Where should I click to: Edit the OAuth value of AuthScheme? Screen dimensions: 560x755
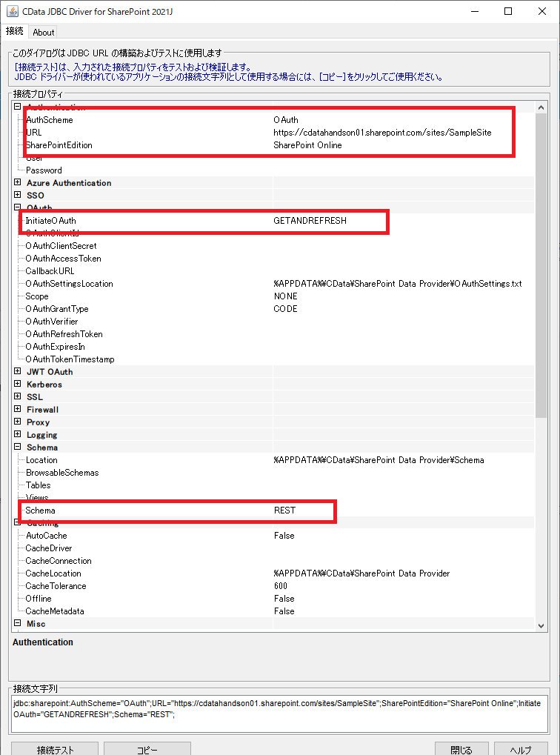tap(285, 120)
